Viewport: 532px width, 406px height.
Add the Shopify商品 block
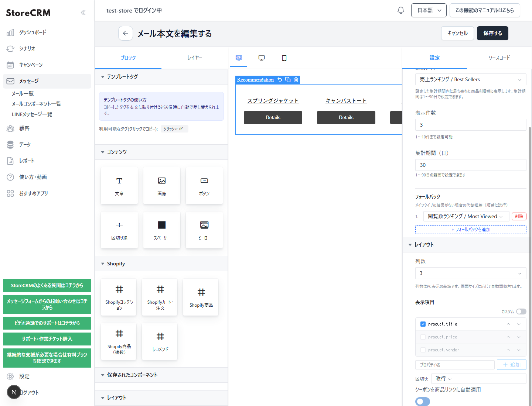201,297
